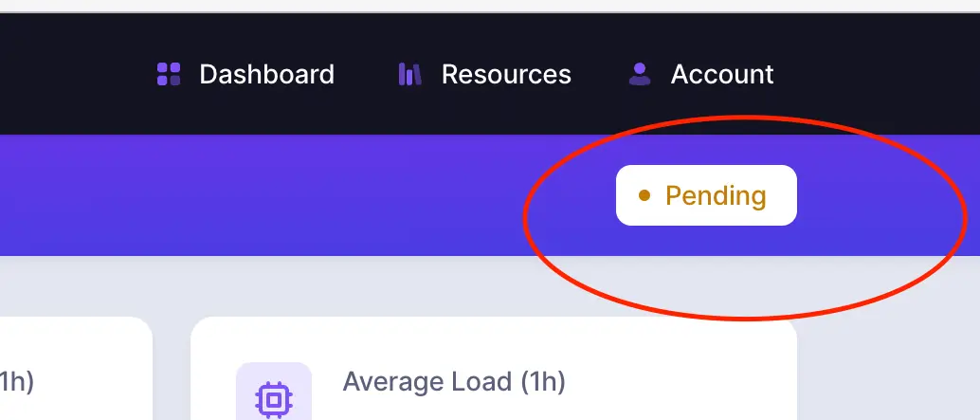Click the Average Load (1h) label
This screenshot has height=420, width=980.
point(454,382)
